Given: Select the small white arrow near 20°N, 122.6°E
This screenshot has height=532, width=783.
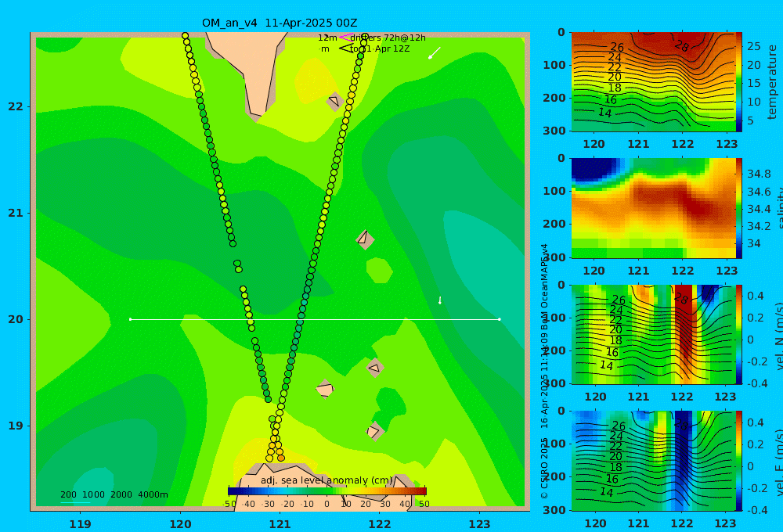Looking at the screenshot, I should tap(440, 300).
